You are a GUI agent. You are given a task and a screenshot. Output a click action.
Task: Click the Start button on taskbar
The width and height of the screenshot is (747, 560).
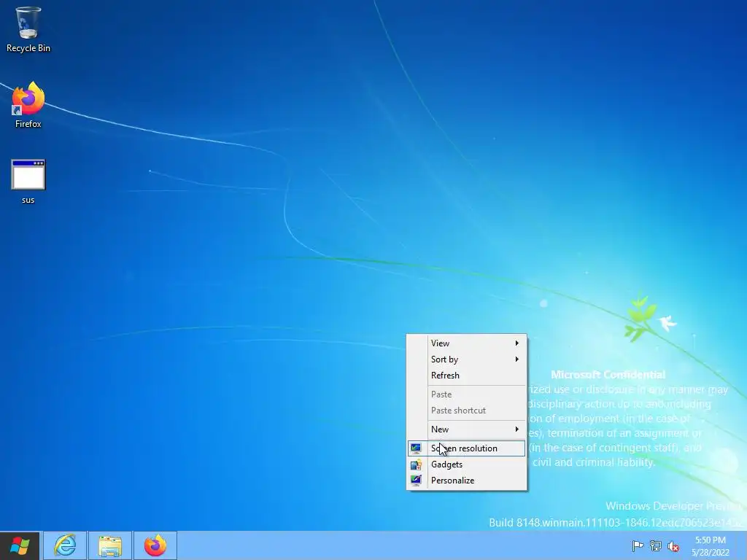(x=20, y=545)
